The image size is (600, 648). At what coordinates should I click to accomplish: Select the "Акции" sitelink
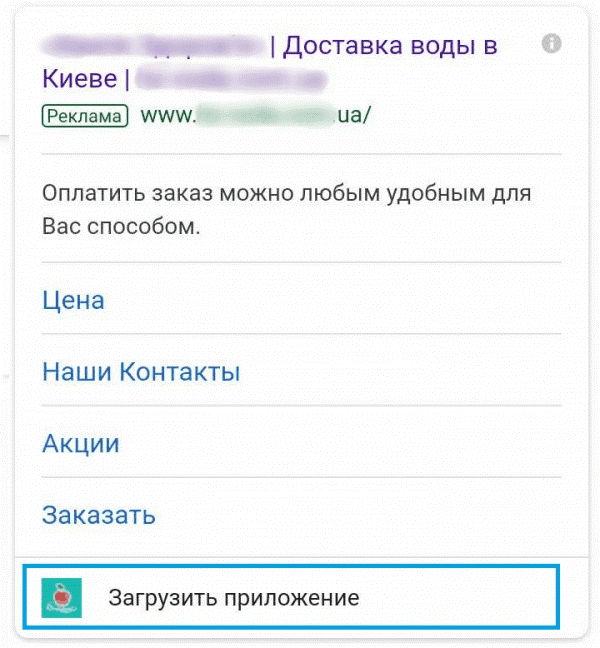click(x=81, y=444)
